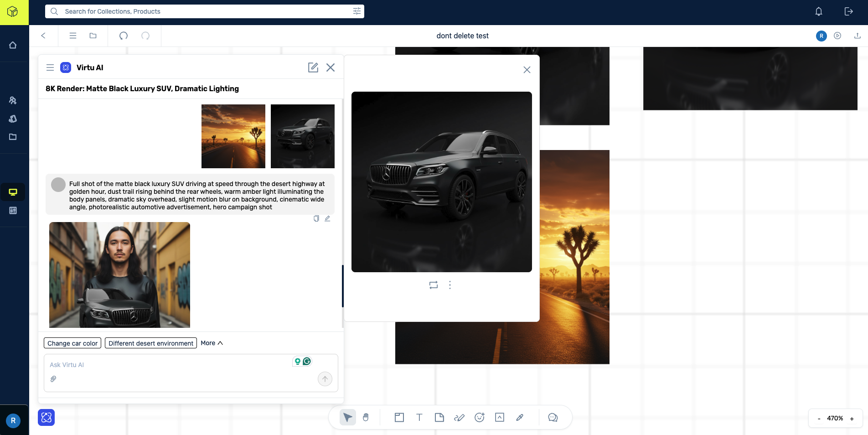The height and width of the screenshot is (435, 868).
Task: Switch to the highlighted canvas tab in the sidebar
Action: [13, 192]
